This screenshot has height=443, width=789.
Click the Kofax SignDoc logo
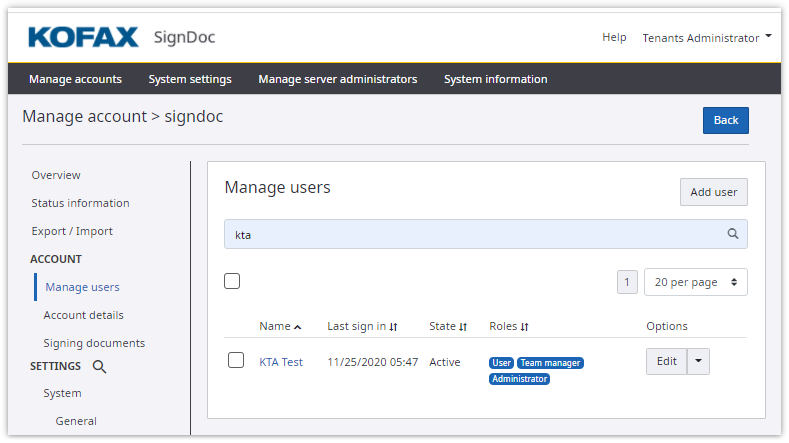[121, 38]
